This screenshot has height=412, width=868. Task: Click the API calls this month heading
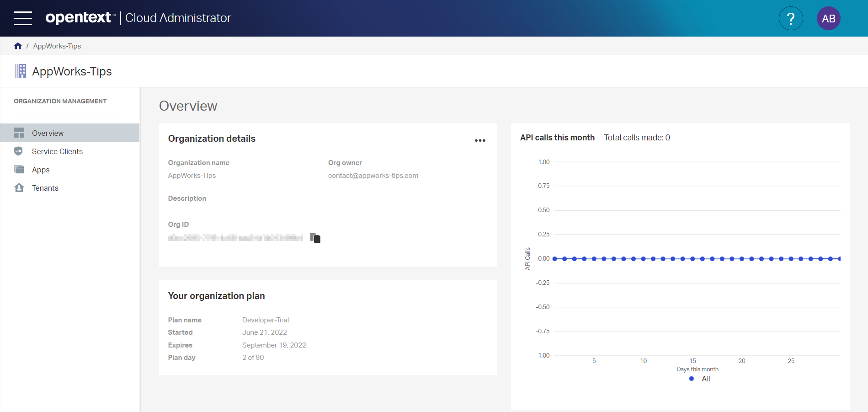(557, 138)
